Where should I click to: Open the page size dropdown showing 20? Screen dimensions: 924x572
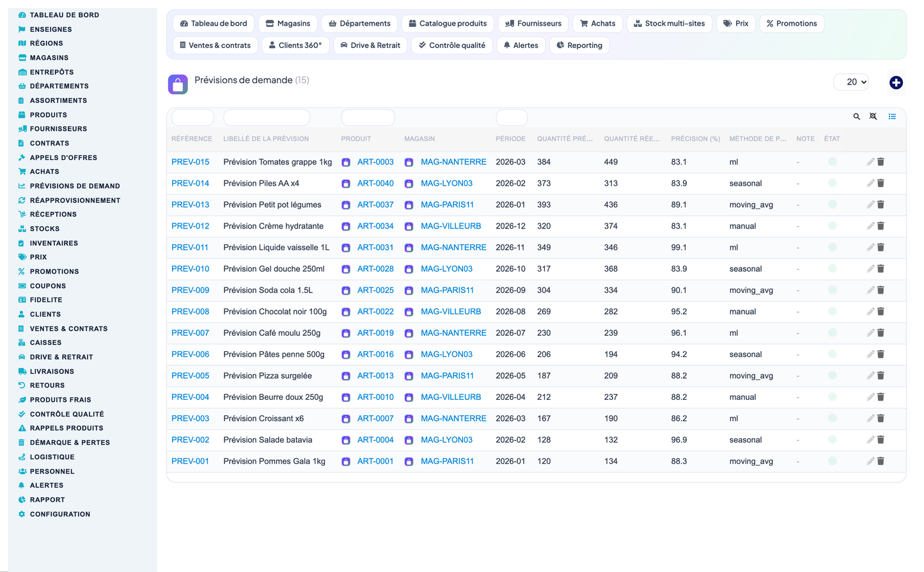click(851, 82)
